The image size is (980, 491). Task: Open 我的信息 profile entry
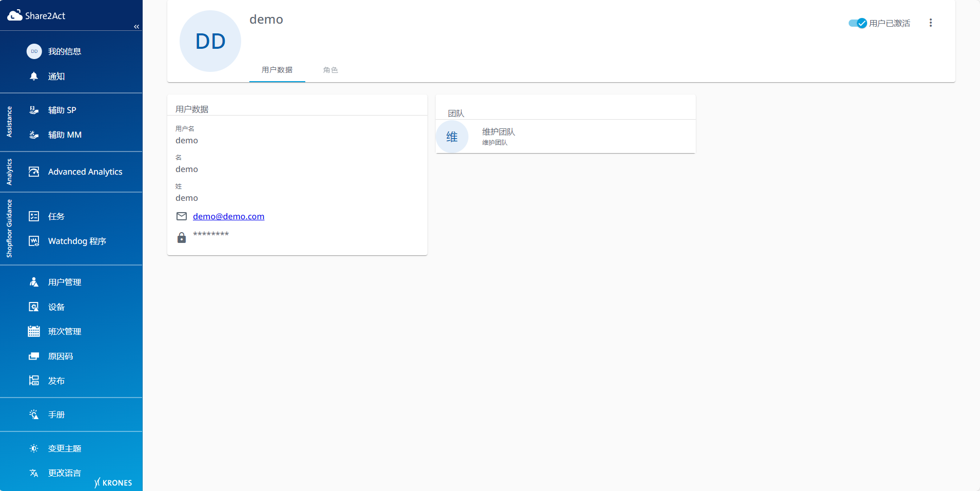(64, 51)
